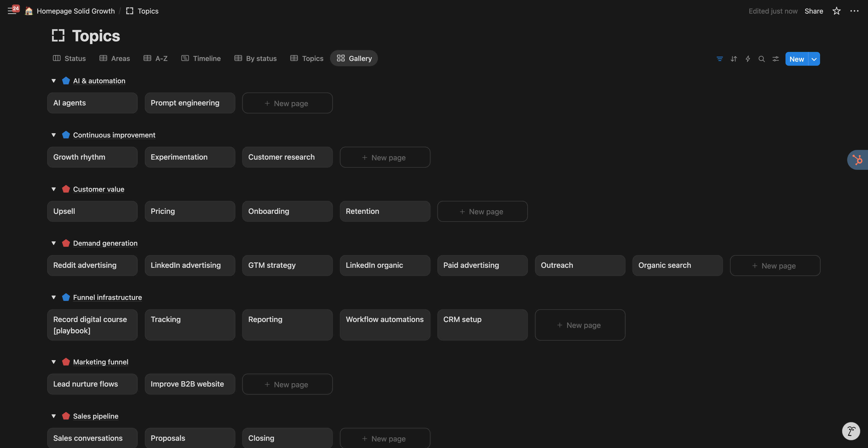Click the filter icon in toolbar
This screenshot has width=868, height=448.
tap(719, 59)
